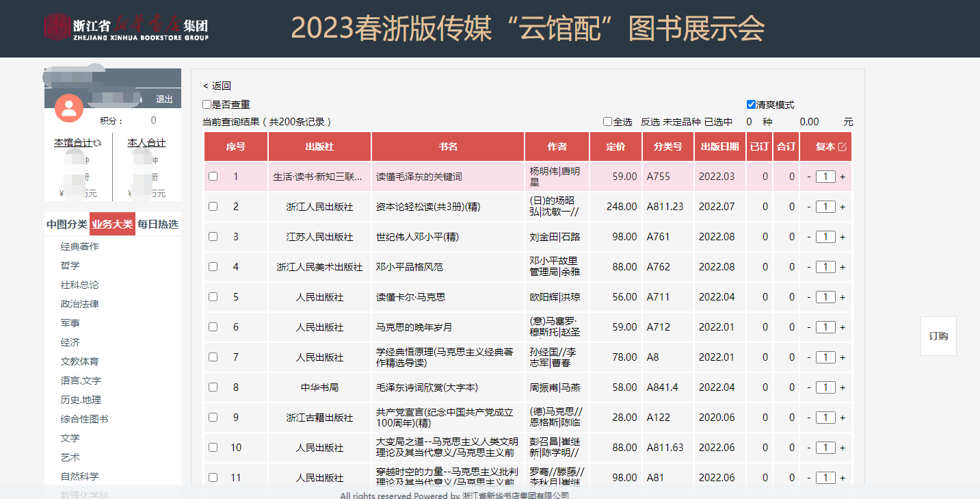Click book title 毛泽东诗词欣赏(大字本)
Viewport: 980px width, 499px height.
coord(427,387)
